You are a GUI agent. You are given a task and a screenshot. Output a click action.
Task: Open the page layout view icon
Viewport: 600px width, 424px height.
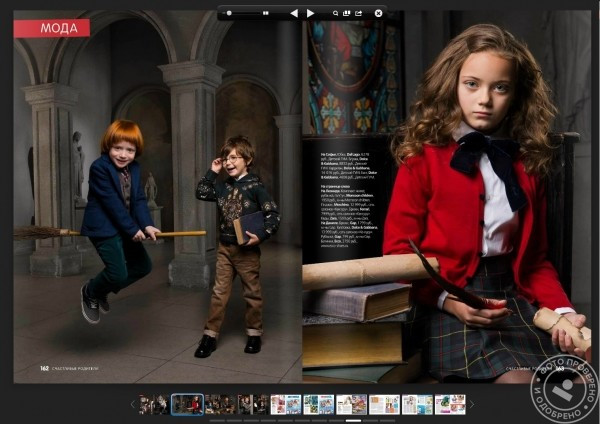pos(347,13)
